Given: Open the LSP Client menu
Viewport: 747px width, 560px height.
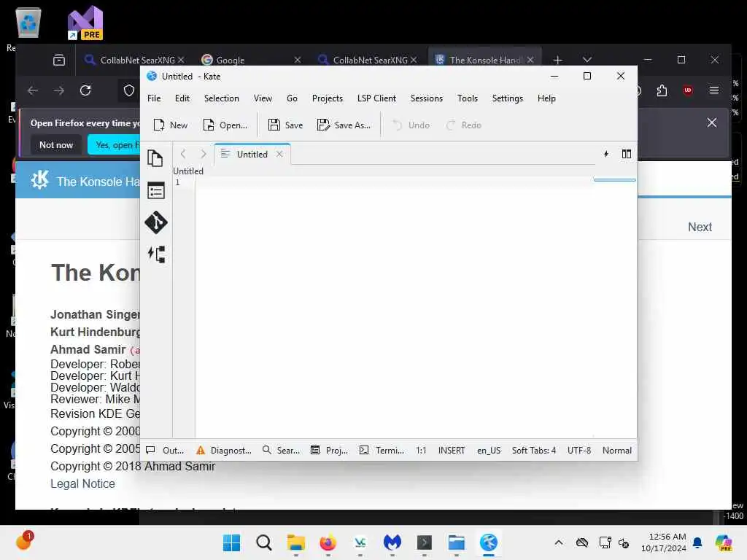Looking at the screenshot, I should tap(376, 98).
